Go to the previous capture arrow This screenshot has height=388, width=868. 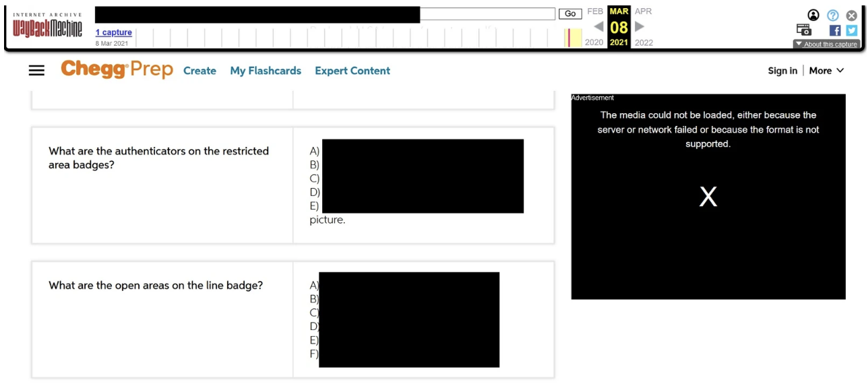598,27
